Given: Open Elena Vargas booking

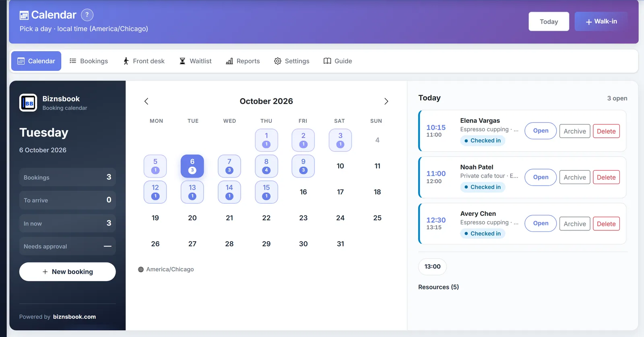Looking at the screenshot, I should [x=541, y=131].
